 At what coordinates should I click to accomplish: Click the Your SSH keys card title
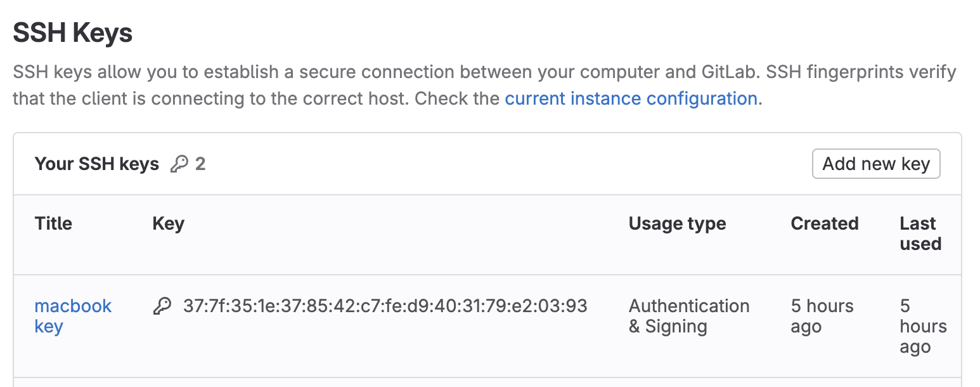96,164
